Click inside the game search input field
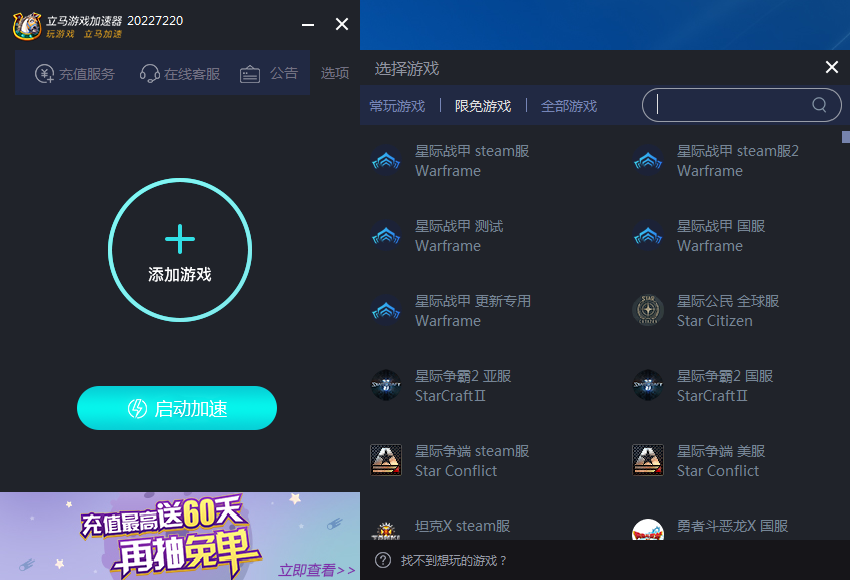The height and width of the screenshot is (580, 850). (730, 105)
